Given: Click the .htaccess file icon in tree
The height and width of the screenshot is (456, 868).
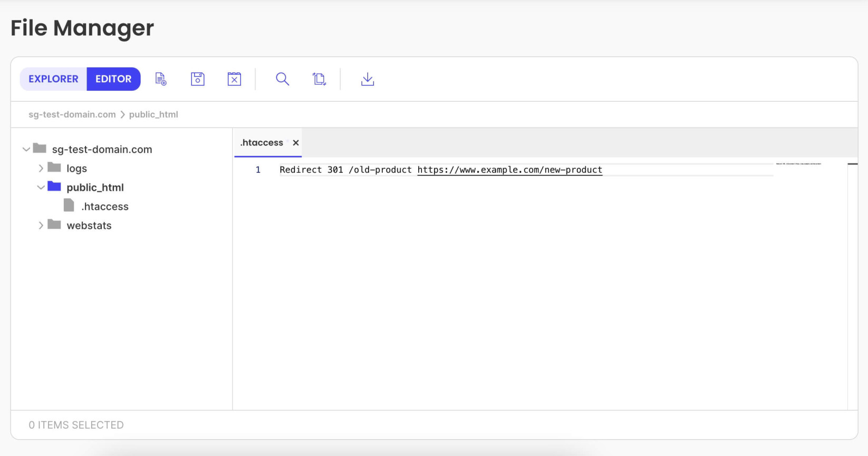Looking at the screenshot, I should pyautogui.click(x=69, y=205).
